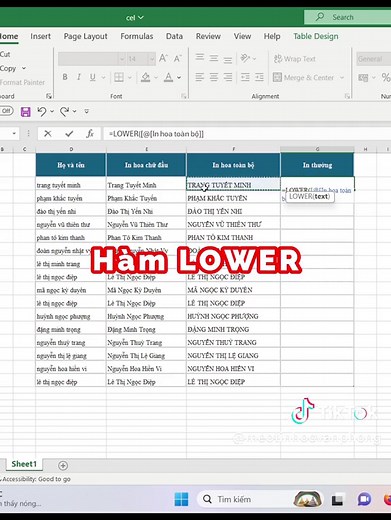391x520 pixels.
Task: Select Sheet1 worksheet tab
Action: 24,464
